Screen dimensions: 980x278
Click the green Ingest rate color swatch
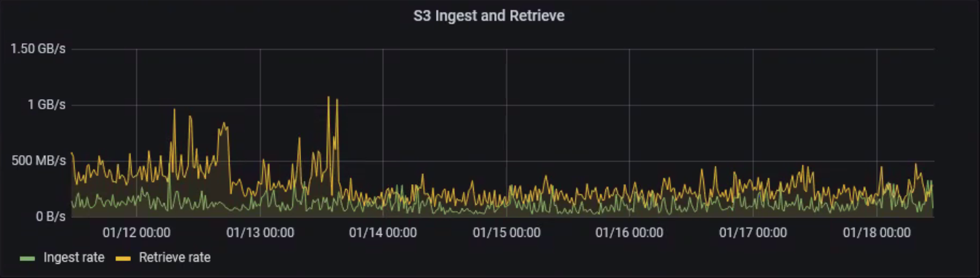click(x=27, y=258)
